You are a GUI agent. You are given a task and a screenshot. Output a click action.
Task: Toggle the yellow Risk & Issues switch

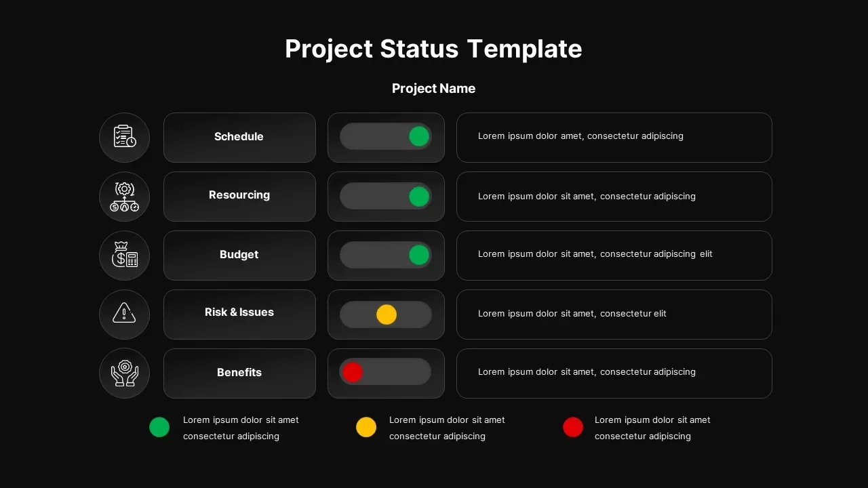(x=385, y=314)
